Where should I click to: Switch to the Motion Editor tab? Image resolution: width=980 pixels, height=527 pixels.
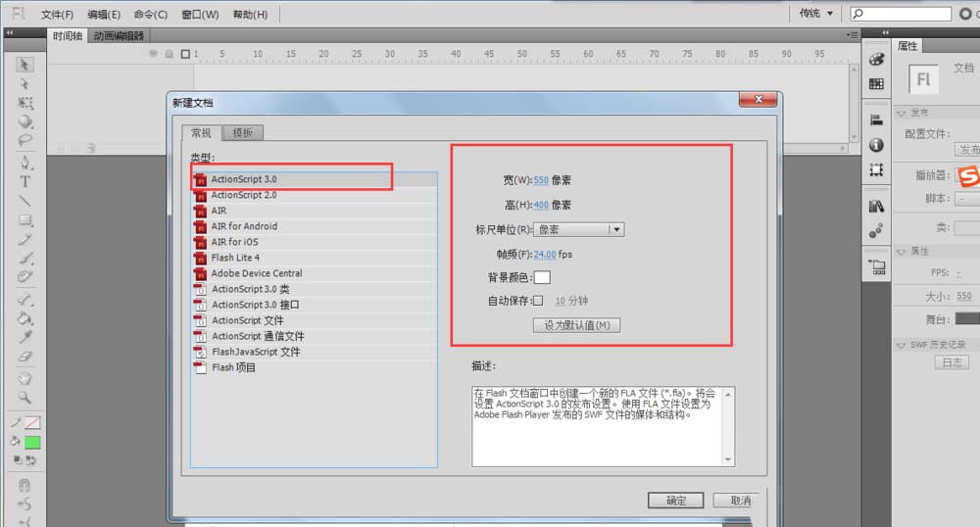[x=119, y=35]
